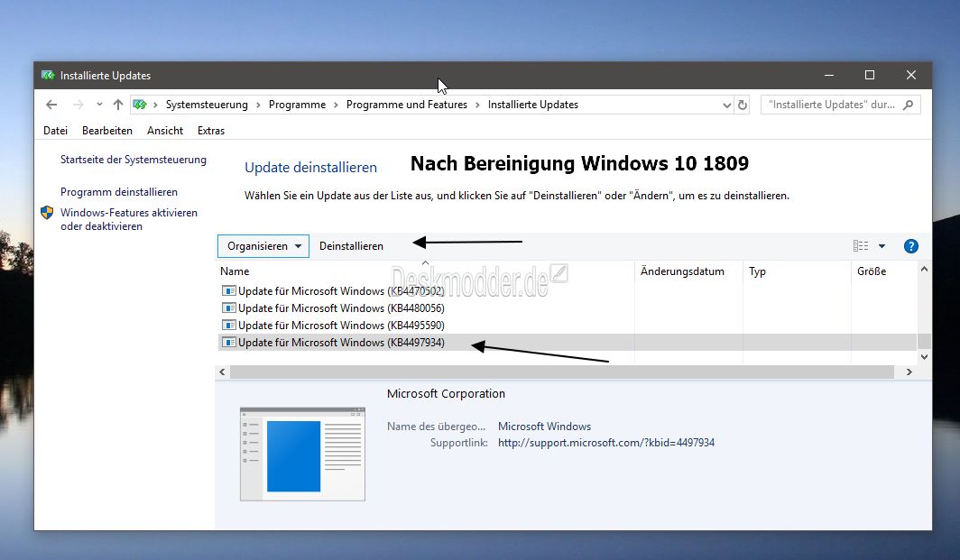The width and height of the screenshot is (960, 560).
Task: Click Programm deinstallieren link
Action: 119,192
